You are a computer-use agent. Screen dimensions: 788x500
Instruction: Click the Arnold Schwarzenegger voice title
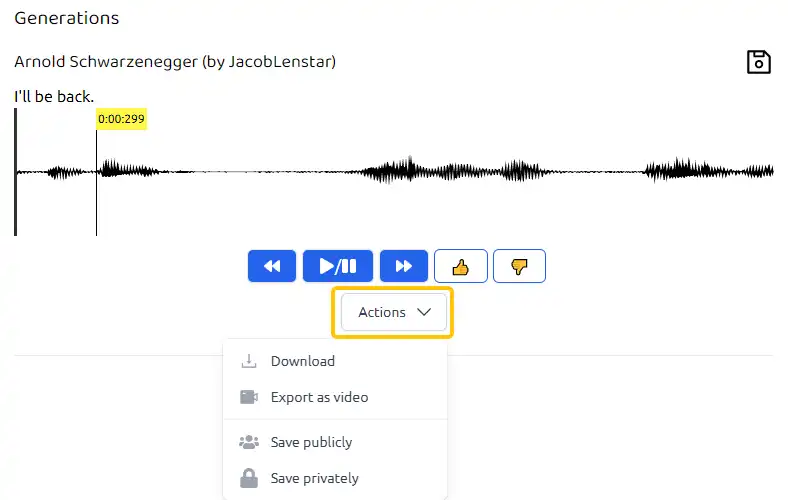175,62
